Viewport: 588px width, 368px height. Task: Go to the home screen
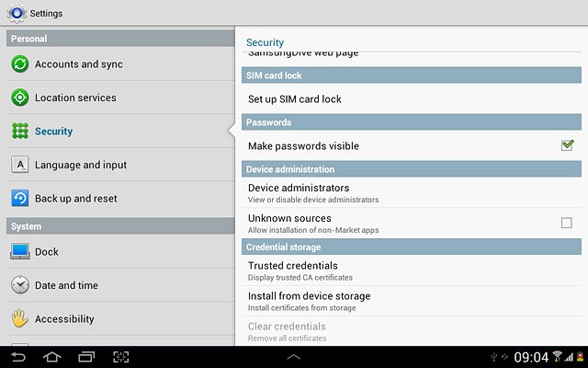[x=52, y=357]
